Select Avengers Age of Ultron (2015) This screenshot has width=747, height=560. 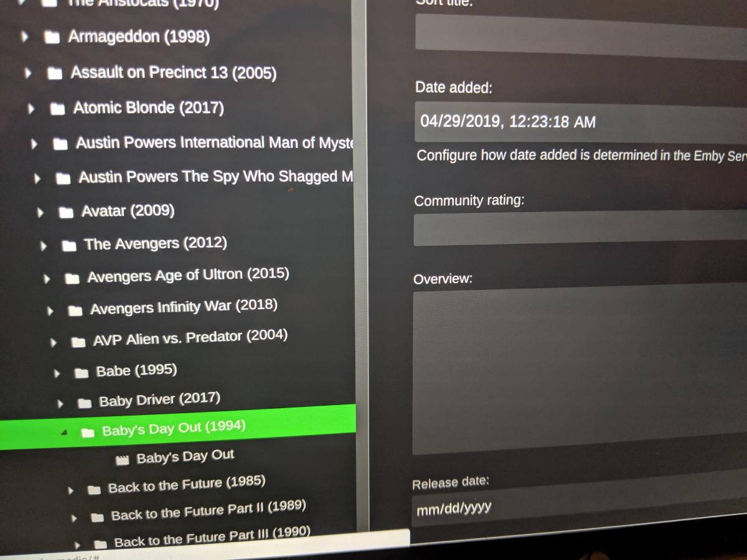point(189,276)
